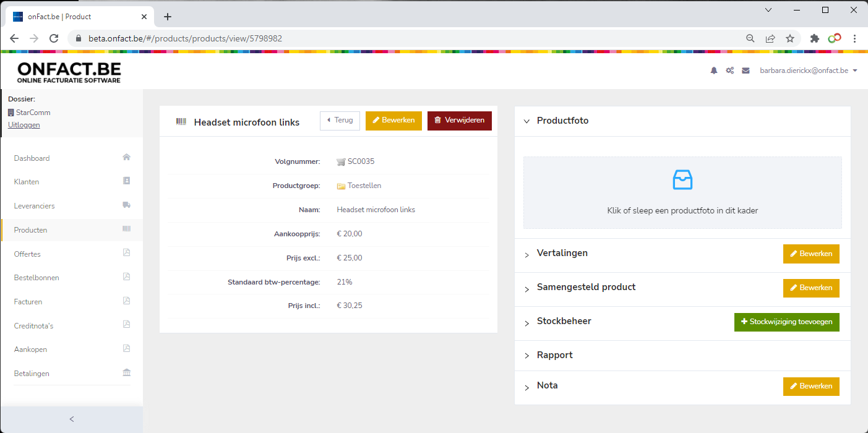Click the envelope messages icon
868x433 pixels.
[746, 71]
